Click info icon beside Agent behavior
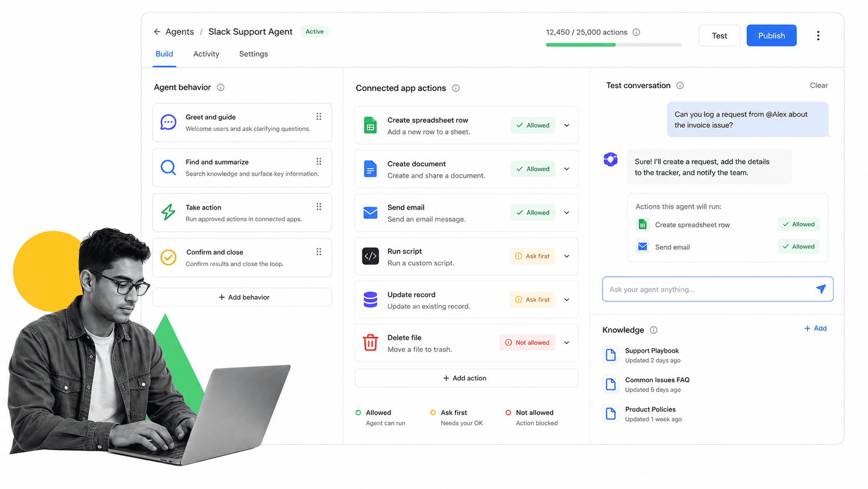The image size is (868, 489). [x=221, y=87]
